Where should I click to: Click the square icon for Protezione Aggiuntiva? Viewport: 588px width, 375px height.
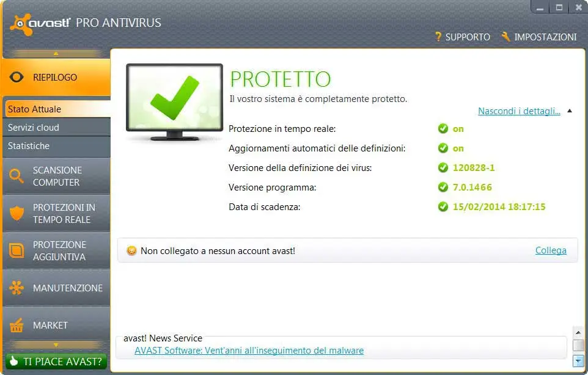[17, 250]
